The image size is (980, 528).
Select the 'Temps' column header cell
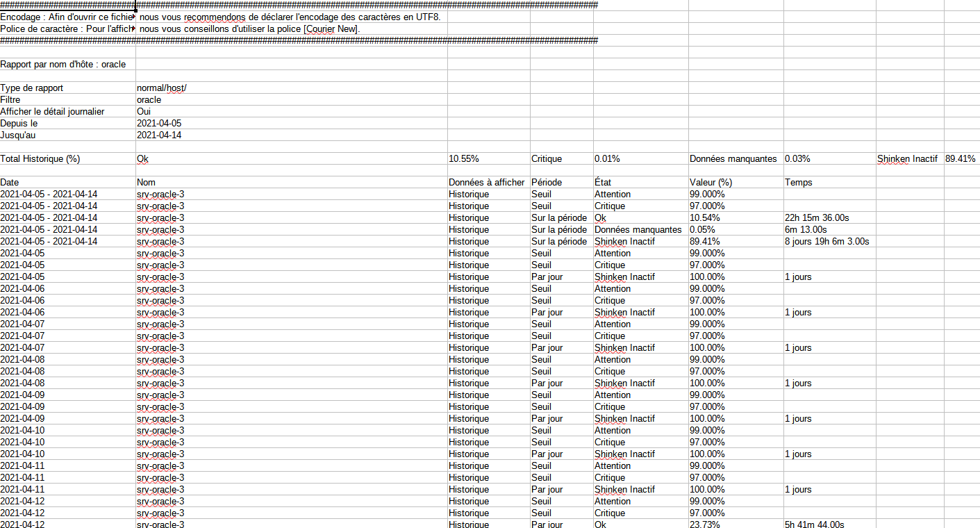click(798, 183)
